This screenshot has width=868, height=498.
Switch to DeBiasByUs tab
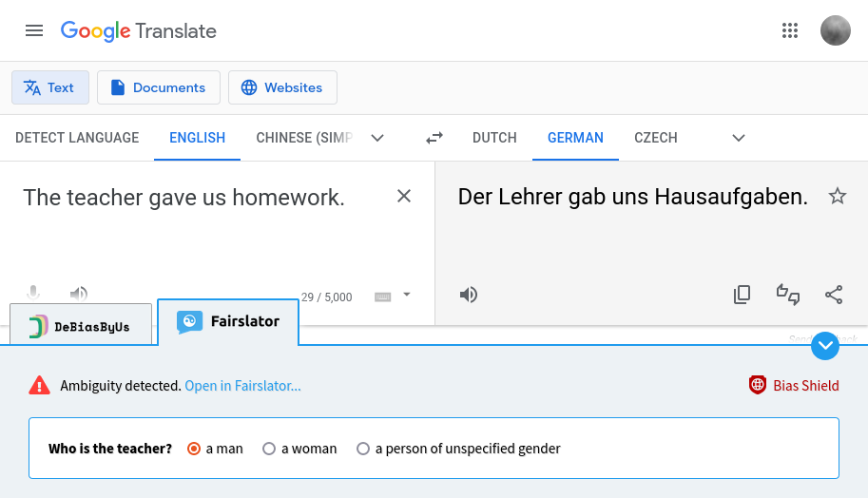(x=81, y=324)
